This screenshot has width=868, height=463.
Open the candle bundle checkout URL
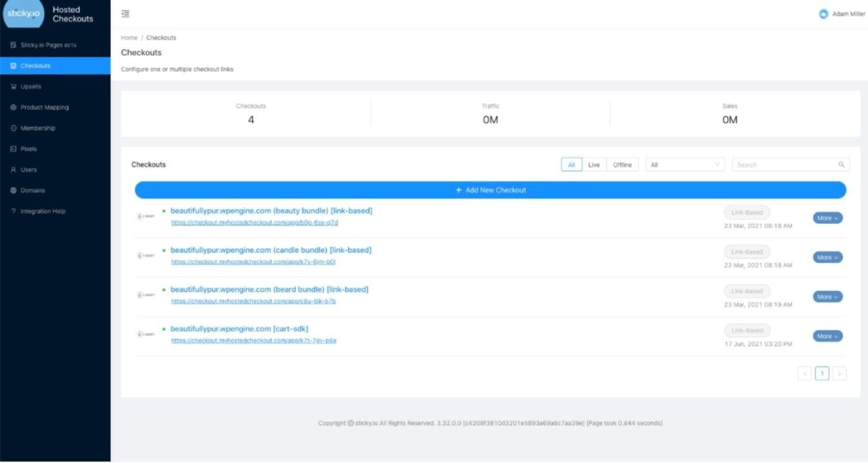coord(253,262)
